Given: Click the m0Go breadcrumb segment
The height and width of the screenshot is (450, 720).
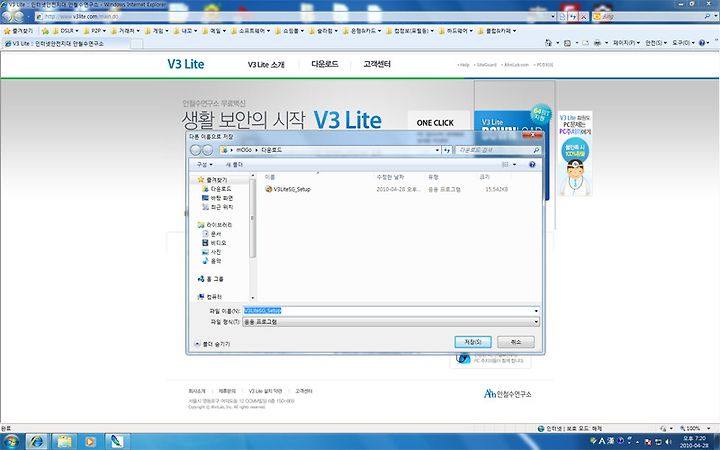Looking at the screenshot, I should [244, 150].
